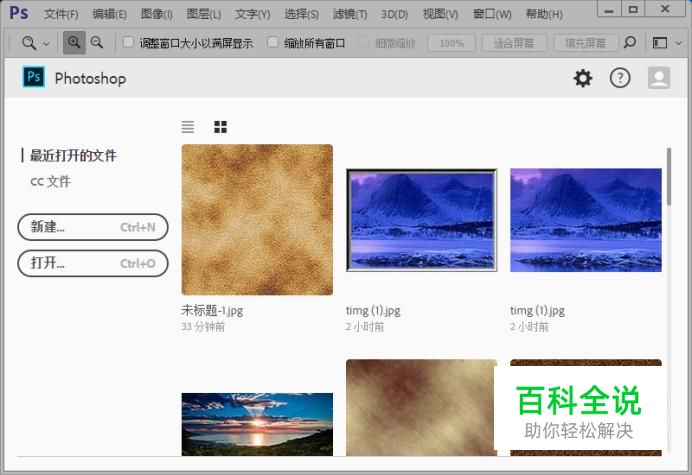Select 最近打开的文件 in the sidebar
The width and height of the screenshot is (692, 475).
click(73, 155)
